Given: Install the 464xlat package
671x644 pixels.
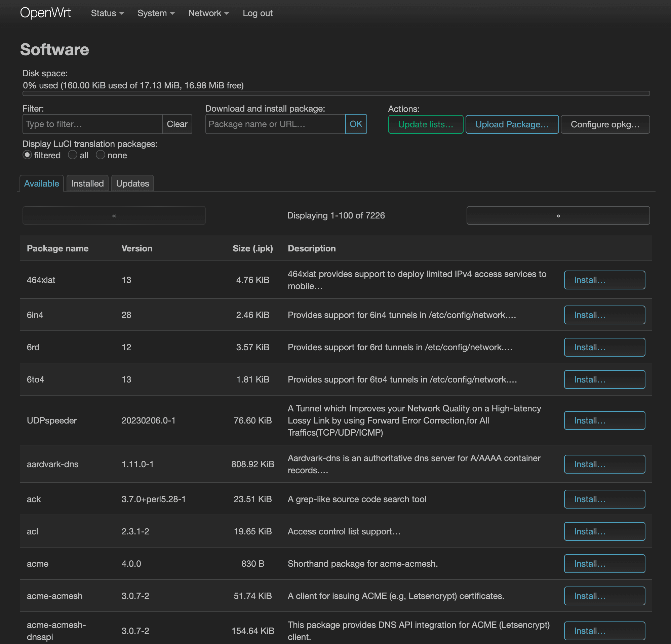Looking at the screenshot, I should pos(604,280).
